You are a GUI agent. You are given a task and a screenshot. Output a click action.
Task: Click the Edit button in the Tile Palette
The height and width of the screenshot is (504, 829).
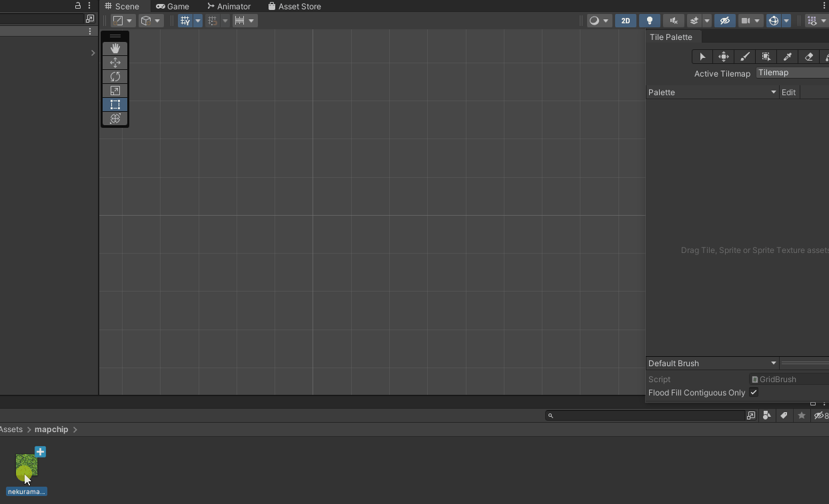click(x=788, y=92)
